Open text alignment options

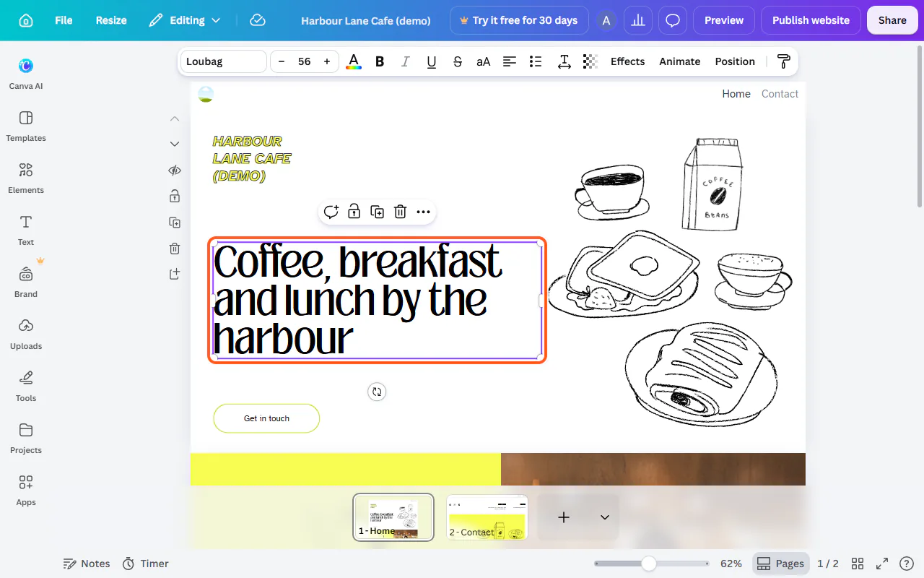(x=510, y=61)
